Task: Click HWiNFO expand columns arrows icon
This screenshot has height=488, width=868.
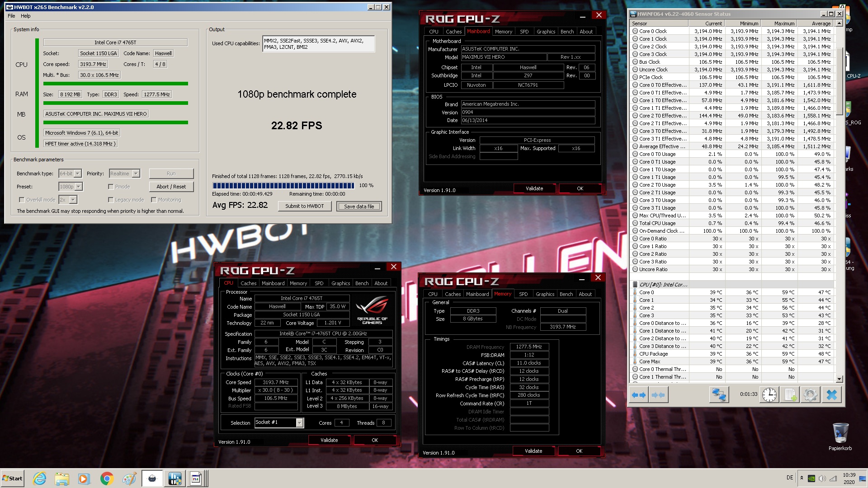Action: coord(638,395)
